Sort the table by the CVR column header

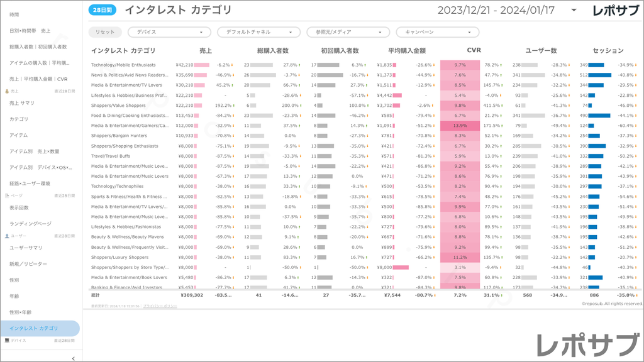474,50
